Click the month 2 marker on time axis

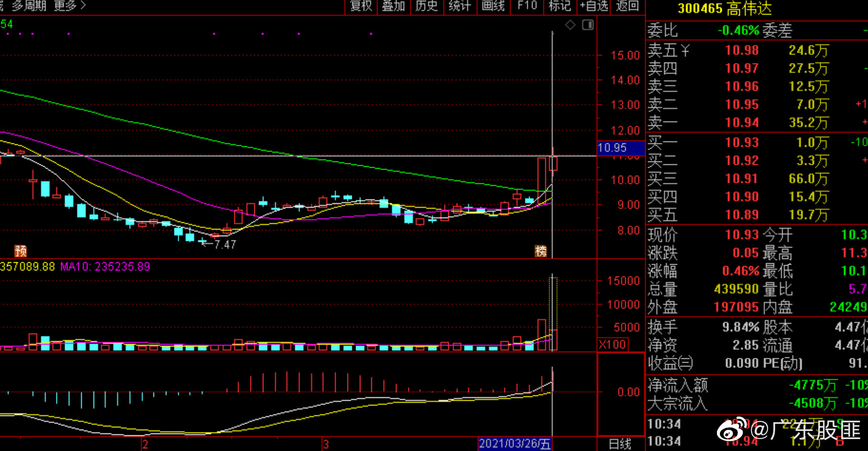145,444
